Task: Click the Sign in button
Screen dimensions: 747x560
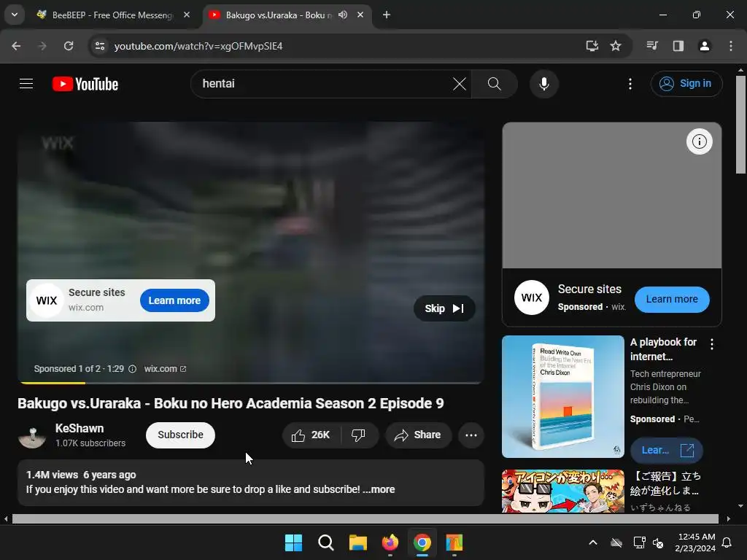Action: point(686,84)
